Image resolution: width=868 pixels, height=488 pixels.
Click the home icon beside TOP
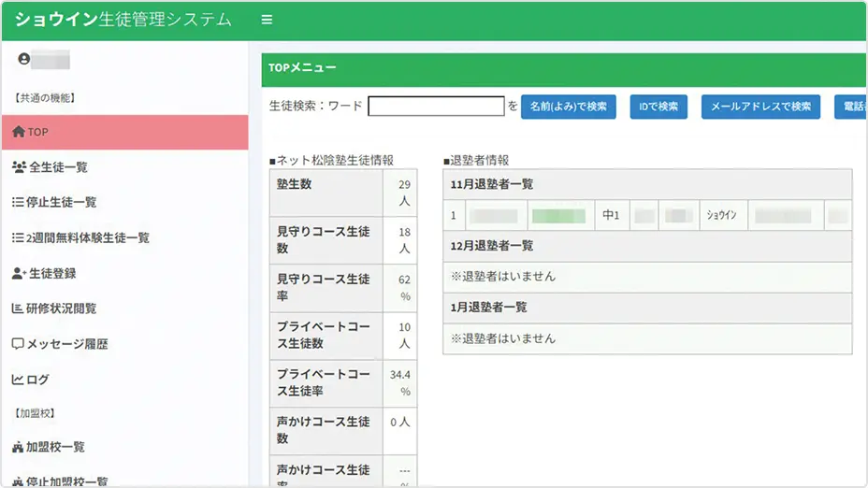pyautogui.click(x=19, y=133)
